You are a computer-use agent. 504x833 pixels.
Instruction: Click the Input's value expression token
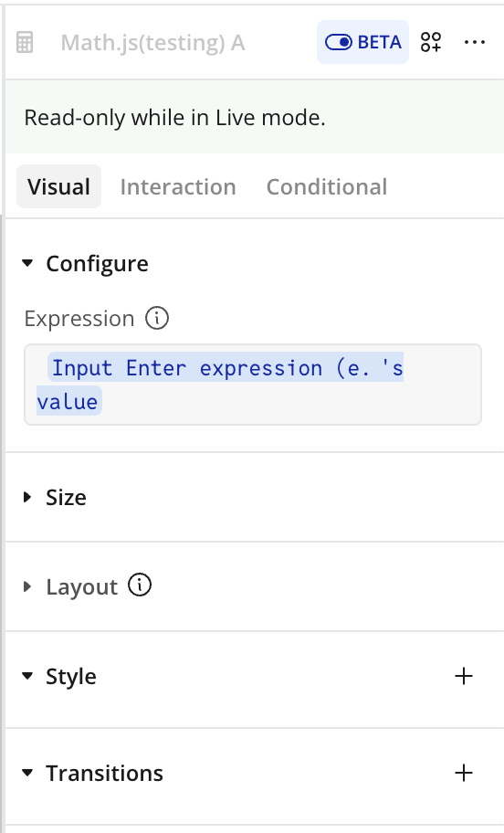220,385
